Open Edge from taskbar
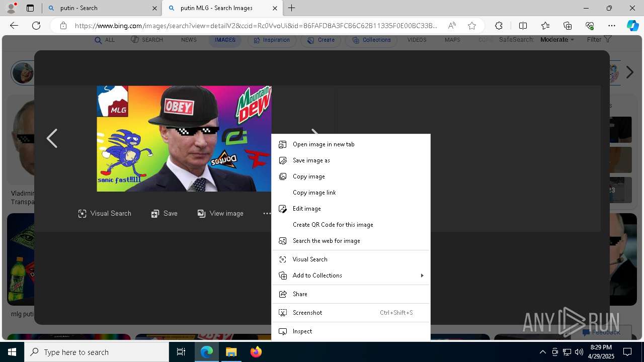This screenshot has height=362, width=644. (x=207, y=352)
